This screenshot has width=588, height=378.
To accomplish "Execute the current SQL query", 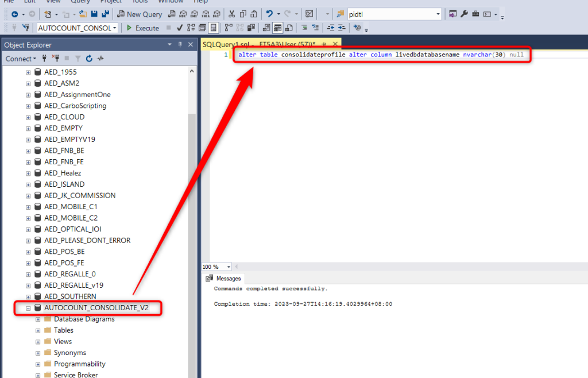I will coord(143,28).
